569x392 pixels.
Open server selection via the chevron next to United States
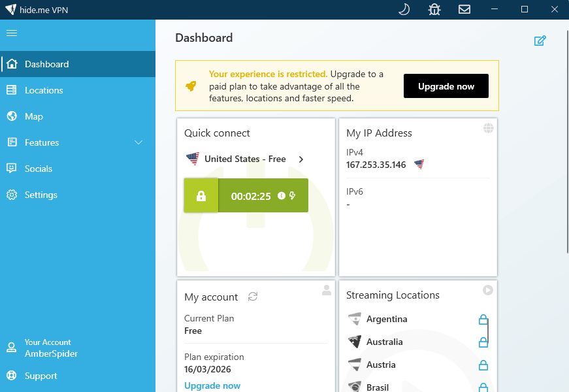point(301,158)
